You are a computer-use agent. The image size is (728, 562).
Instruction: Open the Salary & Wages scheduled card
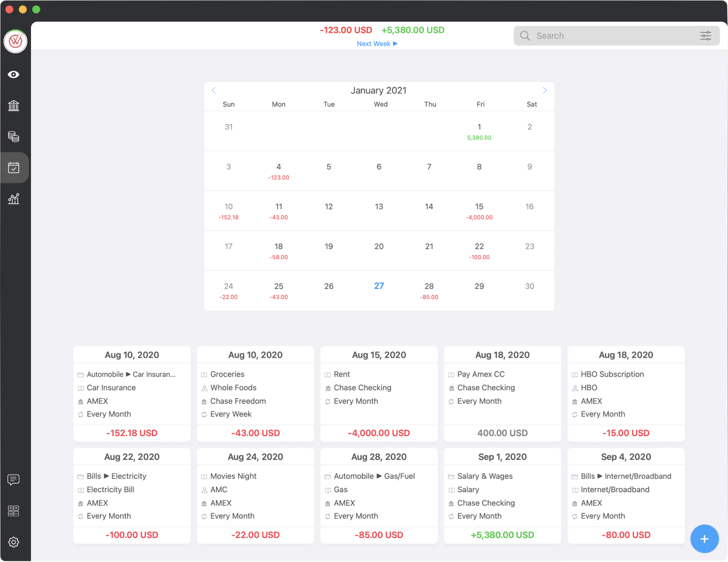(x=502, y=495)
